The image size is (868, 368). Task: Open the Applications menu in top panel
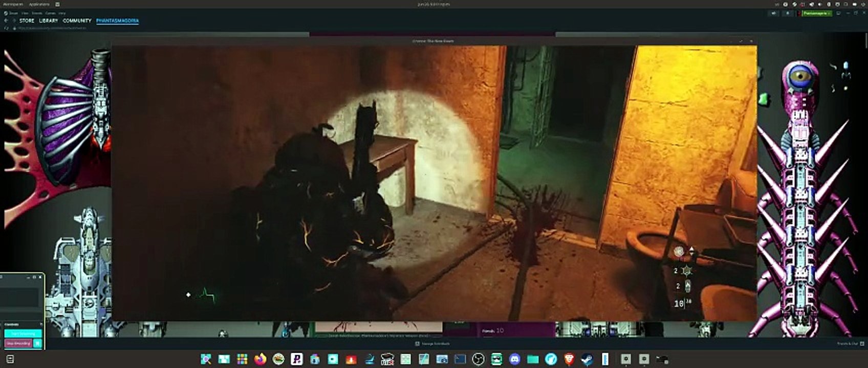(x=39, y=4)
